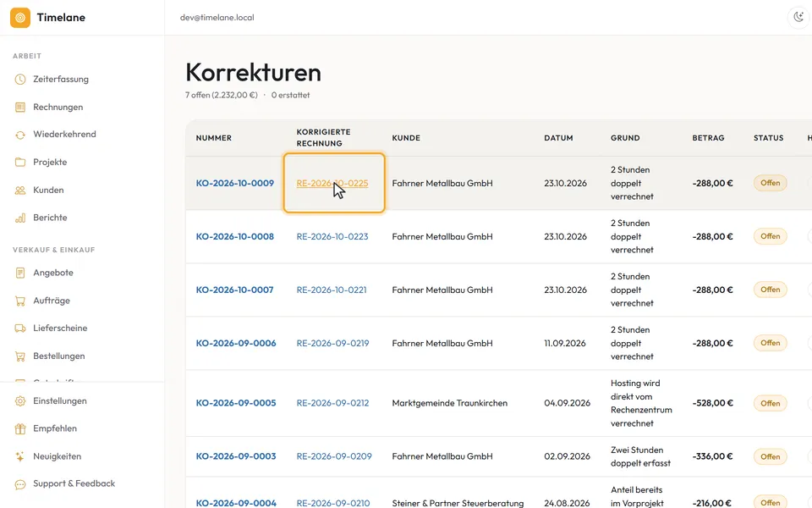812x508 pixels.
Task: Click the reason text Zwei Stunden doppelt erfasst
Action: pyautogui.click(x=640, y=456)
